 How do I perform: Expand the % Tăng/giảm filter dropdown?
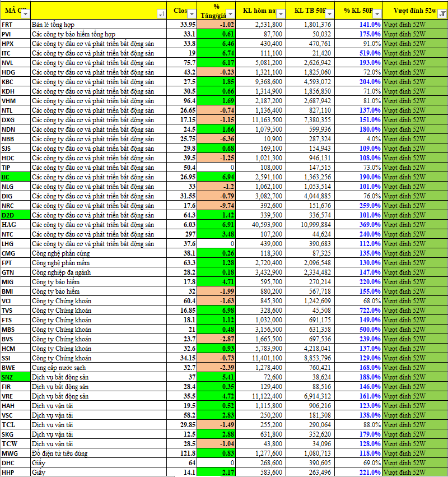(232, 14)
